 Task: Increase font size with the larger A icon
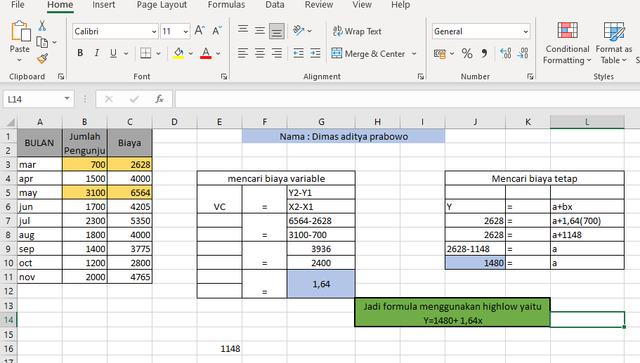[200, 31]
